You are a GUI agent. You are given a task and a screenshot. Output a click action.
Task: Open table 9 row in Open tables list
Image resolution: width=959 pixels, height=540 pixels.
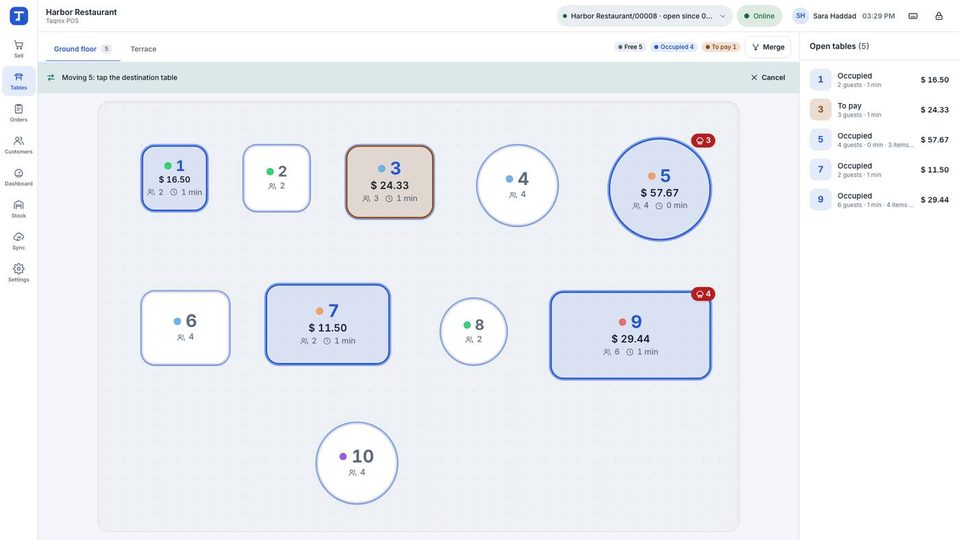(x=879, y=199)
